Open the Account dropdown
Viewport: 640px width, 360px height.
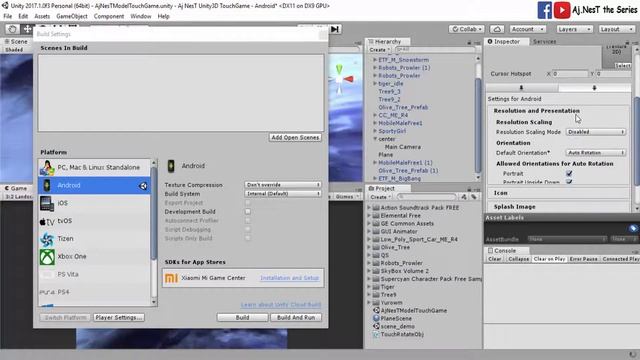pyautogui.click(x=528, y=29)
